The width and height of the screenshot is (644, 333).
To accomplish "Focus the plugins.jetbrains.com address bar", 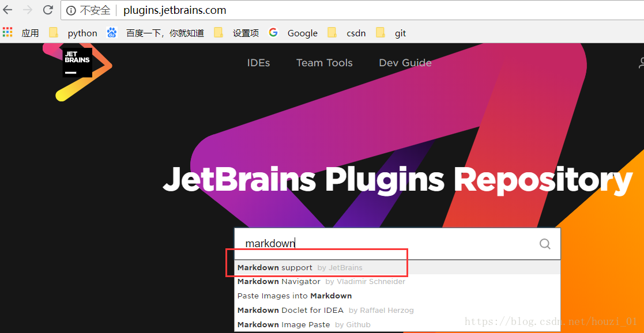I will pos(352,10).
